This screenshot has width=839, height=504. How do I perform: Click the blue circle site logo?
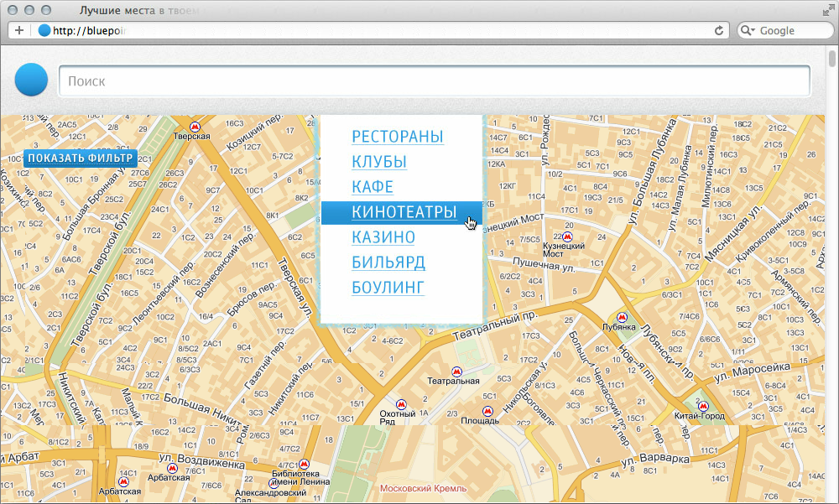click(x=31, y=80)
